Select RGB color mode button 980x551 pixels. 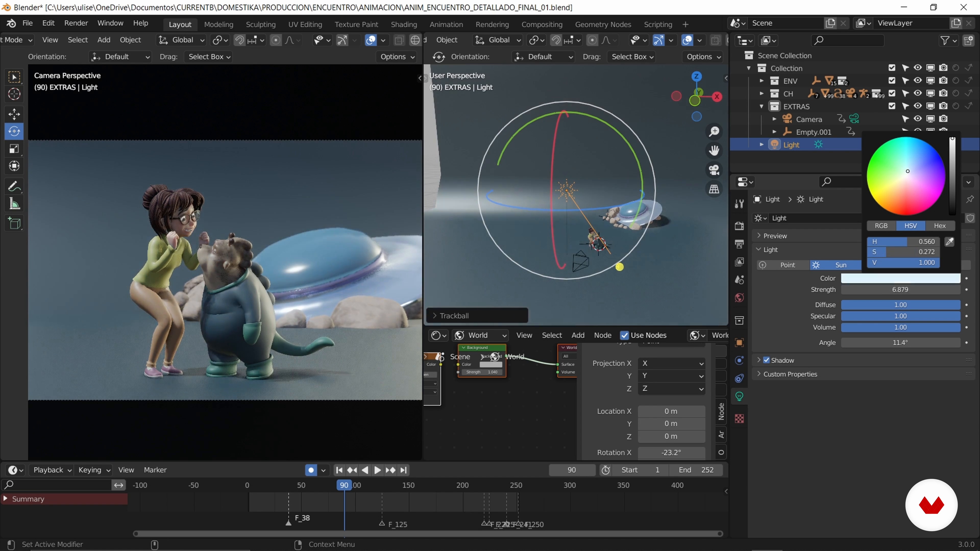881,226
